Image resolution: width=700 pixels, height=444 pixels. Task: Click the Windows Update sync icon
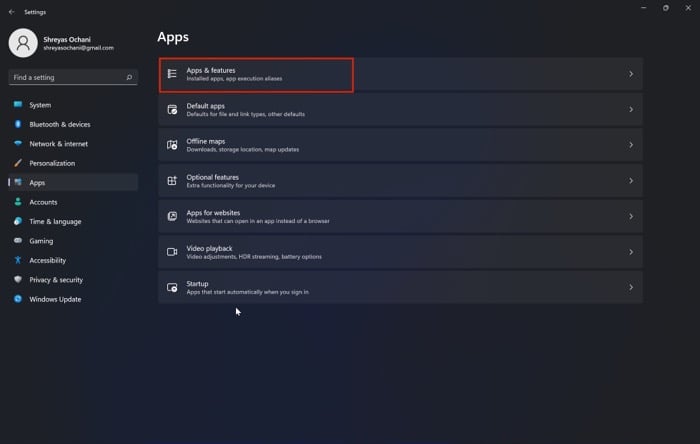tap(18, 299)
